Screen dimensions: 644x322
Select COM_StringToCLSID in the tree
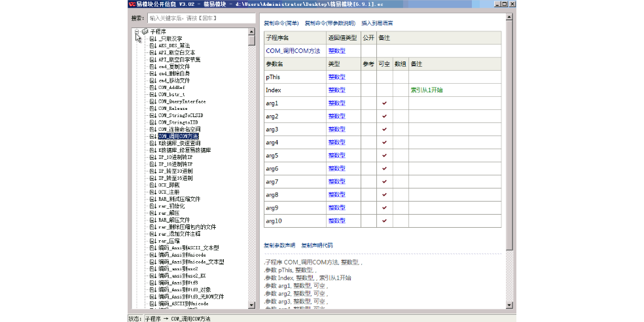tap(181, 115)
